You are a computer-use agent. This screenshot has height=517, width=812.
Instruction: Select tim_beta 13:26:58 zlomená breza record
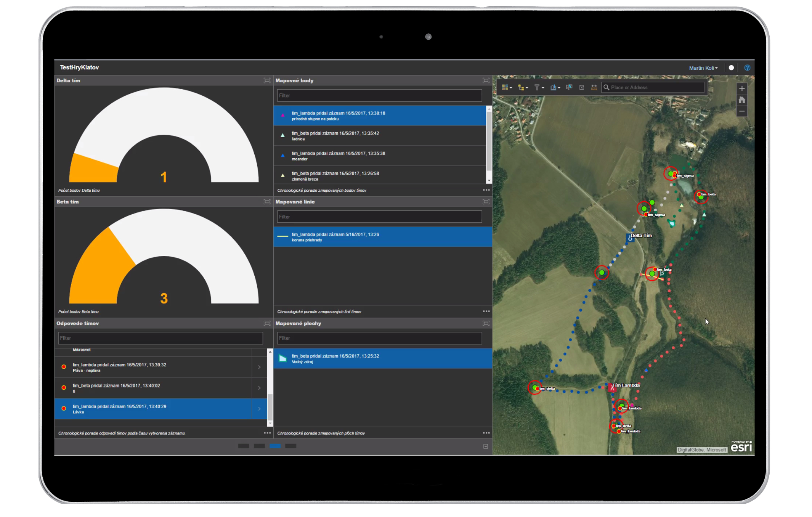coord(380,175)
